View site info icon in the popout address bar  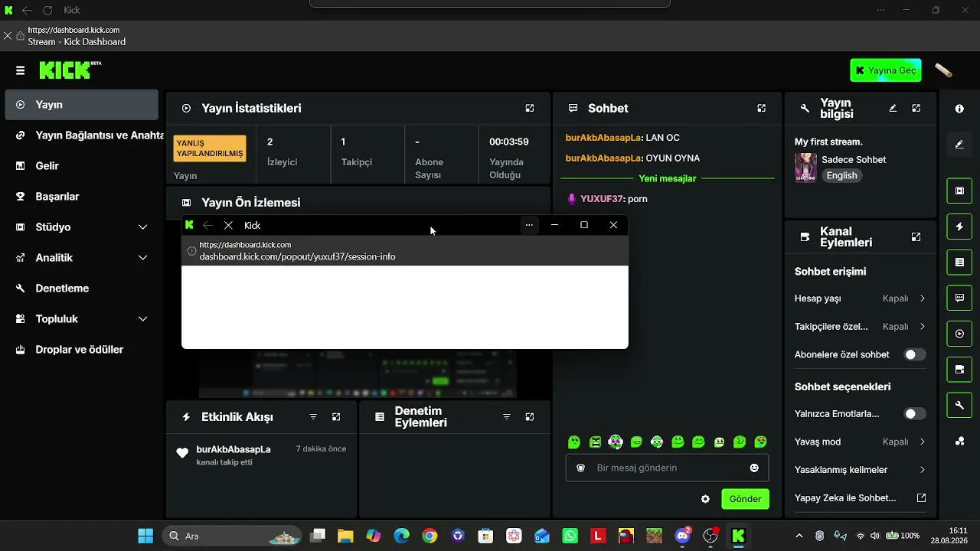pyautogui.click(x=191, y=251)
